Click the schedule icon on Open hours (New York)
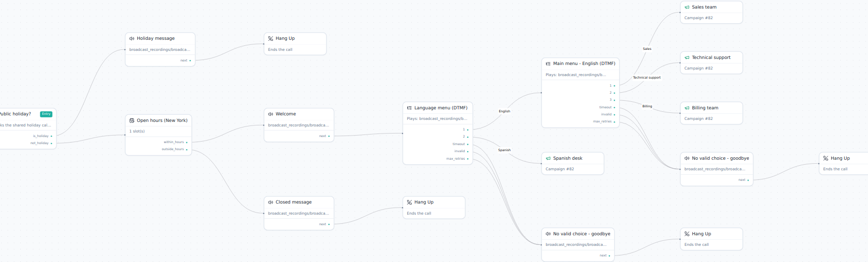Screen dimensions: 868x262 (x=132, y=120)
